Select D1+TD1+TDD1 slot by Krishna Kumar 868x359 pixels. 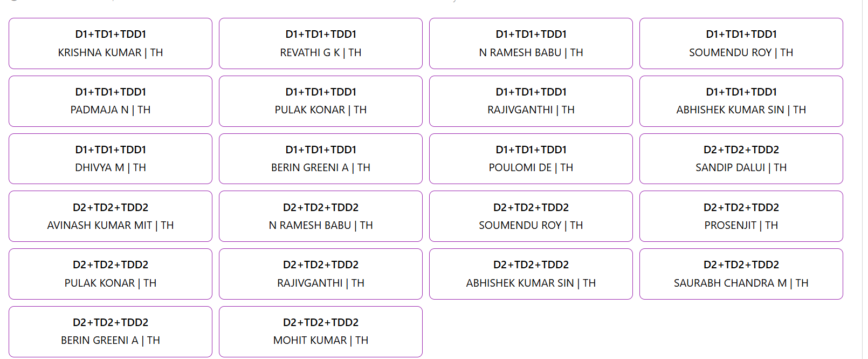tap(111, 44)
